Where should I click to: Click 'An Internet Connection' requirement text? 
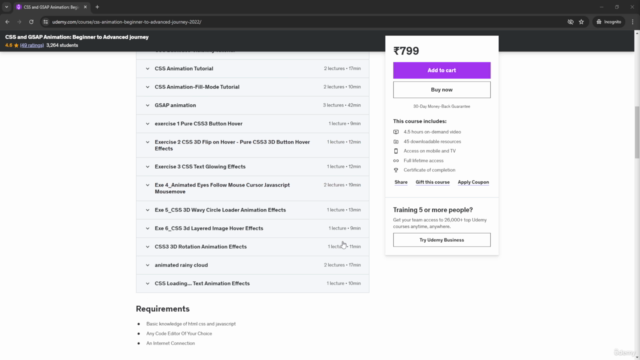(170, 344)
